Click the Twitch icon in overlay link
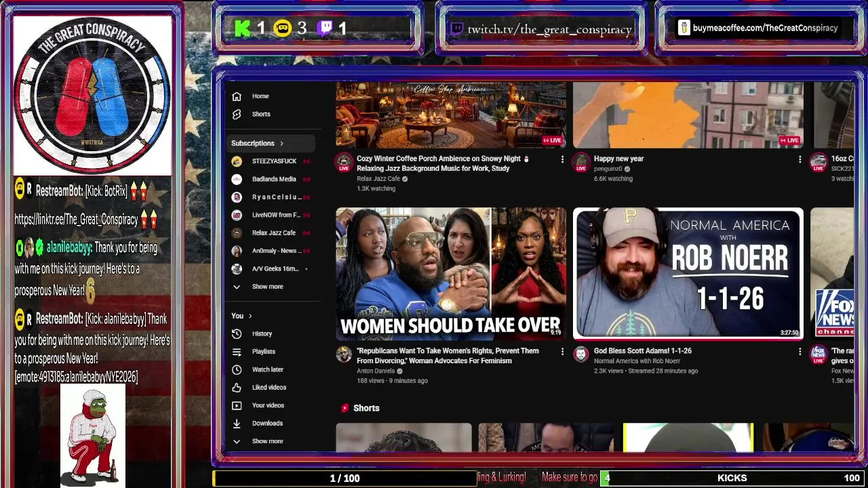This screenshot has width=868, height=488. (x=456, y=29)
